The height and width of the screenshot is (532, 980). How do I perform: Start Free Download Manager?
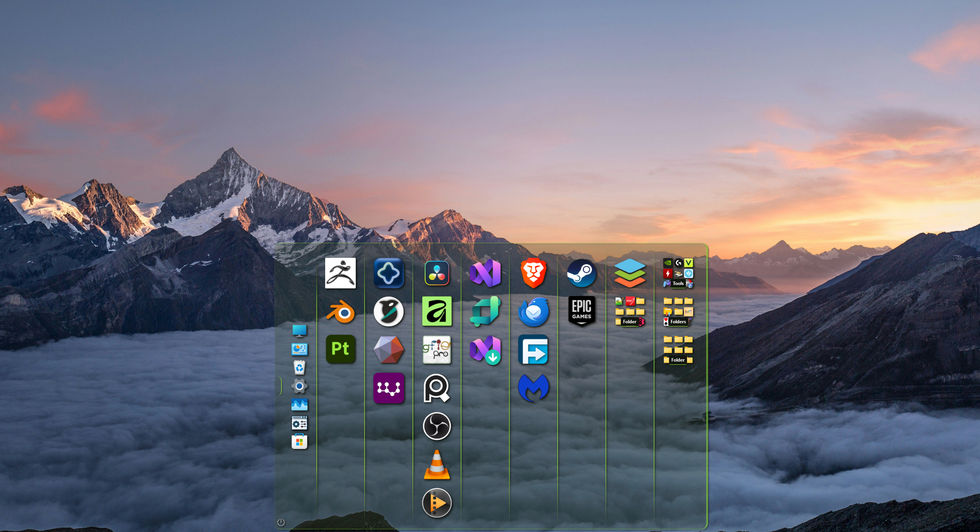pos(533,350)
